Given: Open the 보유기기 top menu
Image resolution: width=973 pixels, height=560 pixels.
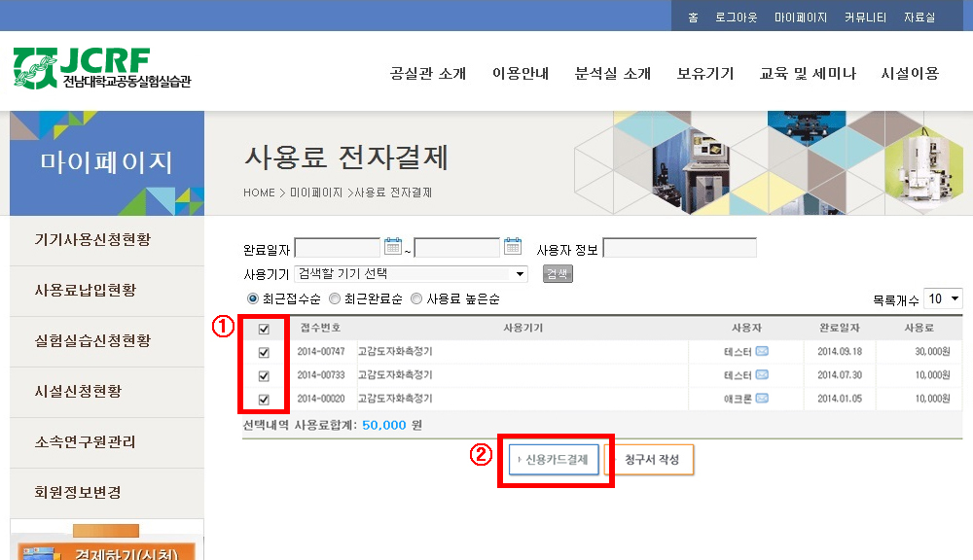Looking at the screenshot, I should coord(705,74).
